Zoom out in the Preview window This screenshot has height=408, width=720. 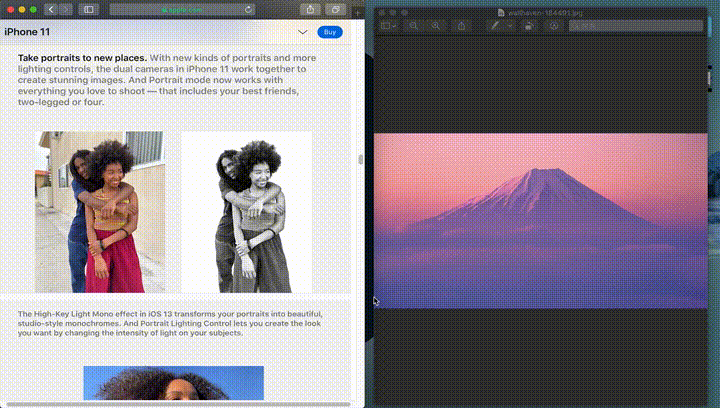414,26
